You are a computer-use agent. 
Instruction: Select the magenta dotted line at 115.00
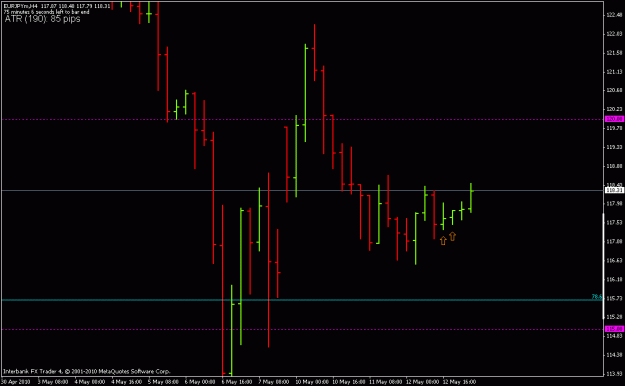[x=302, y=329]
